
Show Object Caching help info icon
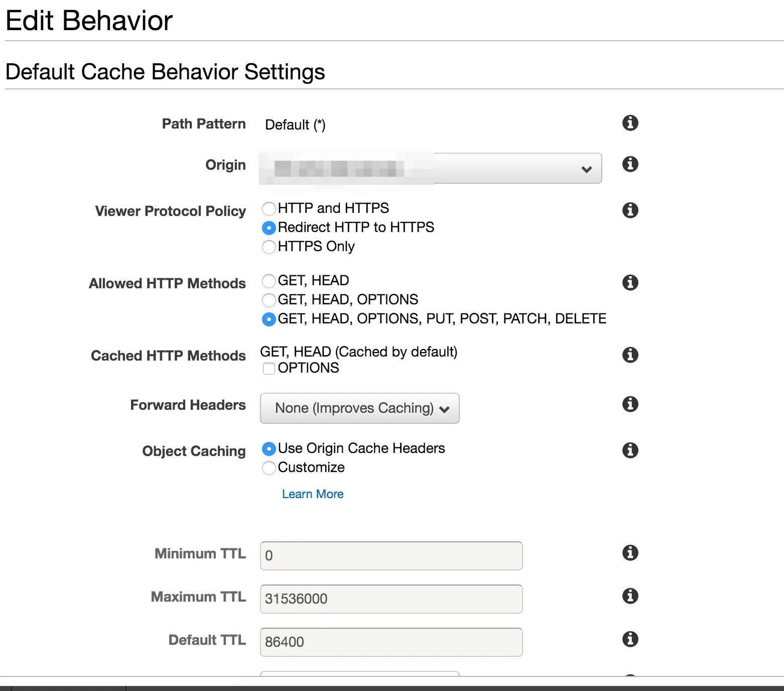630,450
